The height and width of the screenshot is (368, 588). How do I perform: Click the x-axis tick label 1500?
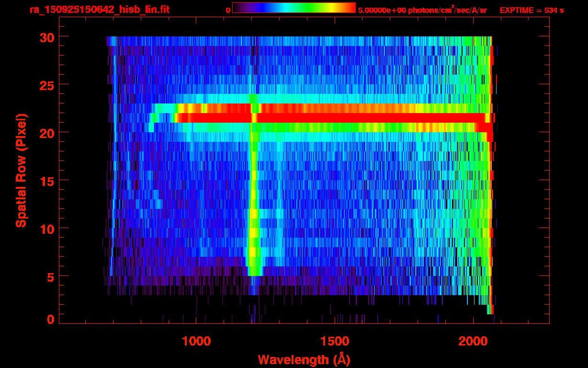pos(334,341)
